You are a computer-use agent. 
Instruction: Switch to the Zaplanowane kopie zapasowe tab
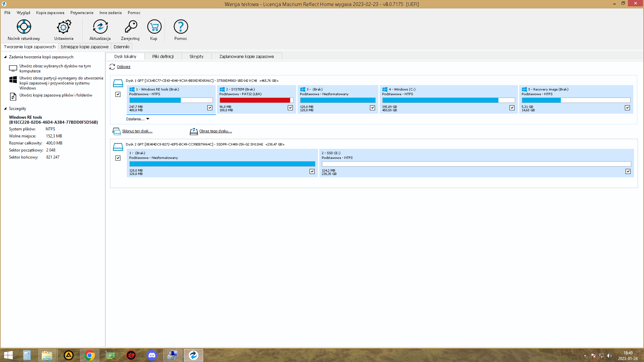click(247, 56)
